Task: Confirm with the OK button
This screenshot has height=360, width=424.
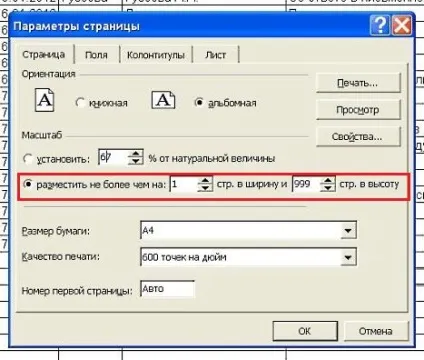Action: point(305,331)
